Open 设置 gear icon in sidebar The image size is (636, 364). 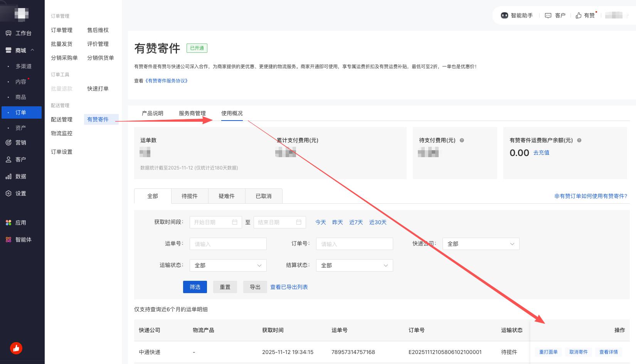[x=8, y=193]
